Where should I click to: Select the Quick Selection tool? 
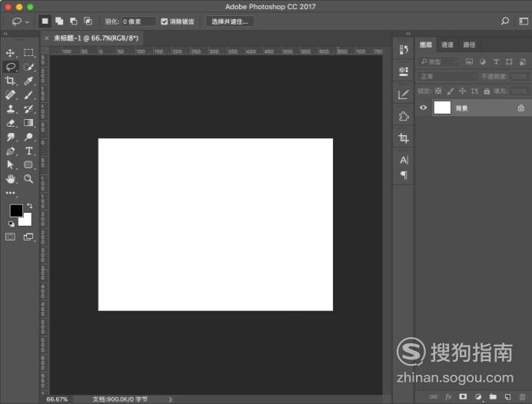tap(29, 67)
